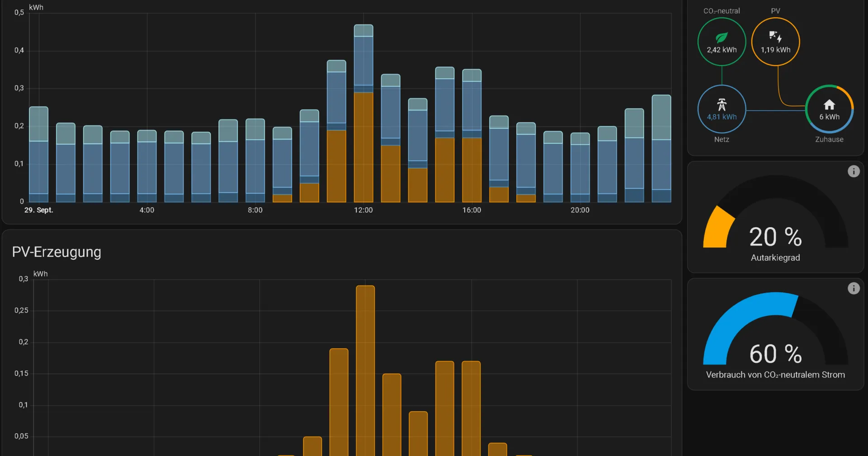868x456 pixels.
Task: Click the 6 kWh home value
Action: [829, 117]
